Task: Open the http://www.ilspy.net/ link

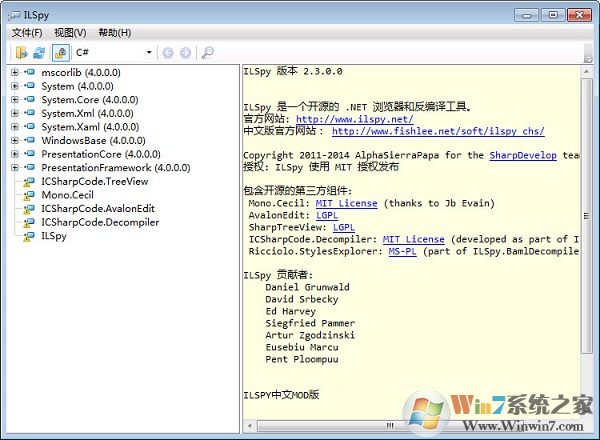Action: click(354, 119)
